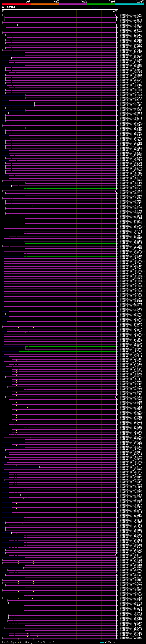146x644 pixels.
Task: Click the green alignment bar for UniRef100_B8P929
Action: pos(71,244)
